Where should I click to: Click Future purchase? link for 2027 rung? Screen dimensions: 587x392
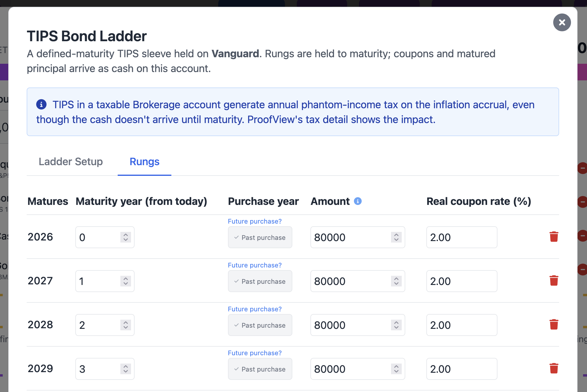click(x=255, y=265)
